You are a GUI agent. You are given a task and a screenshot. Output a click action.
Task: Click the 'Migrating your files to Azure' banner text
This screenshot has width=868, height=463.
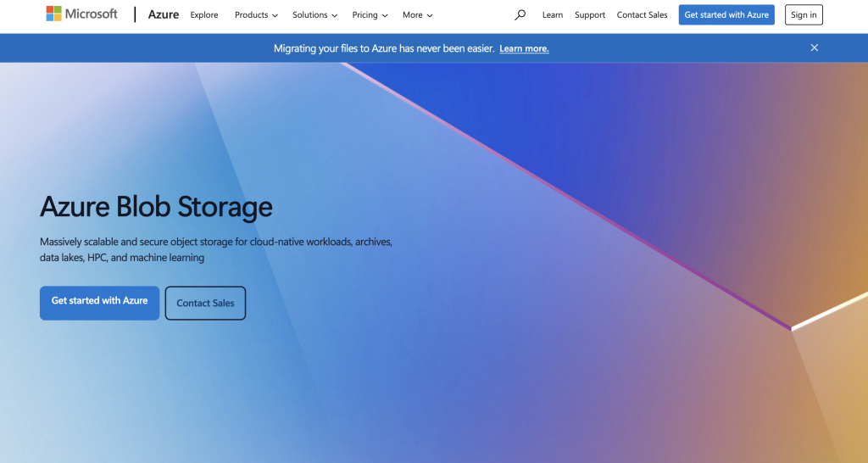click(x=384, y=48)
